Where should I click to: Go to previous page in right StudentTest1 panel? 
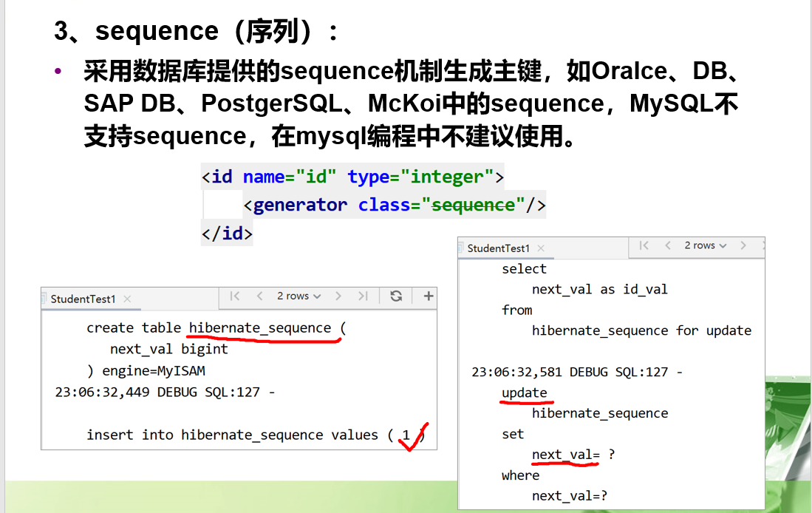(x=668, y=245)
